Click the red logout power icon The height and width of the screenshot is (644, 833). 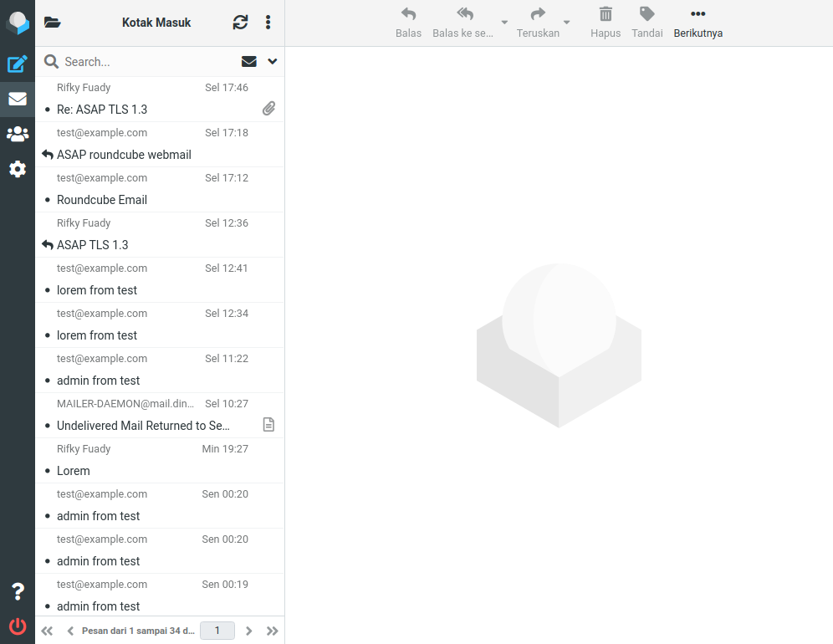18,626
